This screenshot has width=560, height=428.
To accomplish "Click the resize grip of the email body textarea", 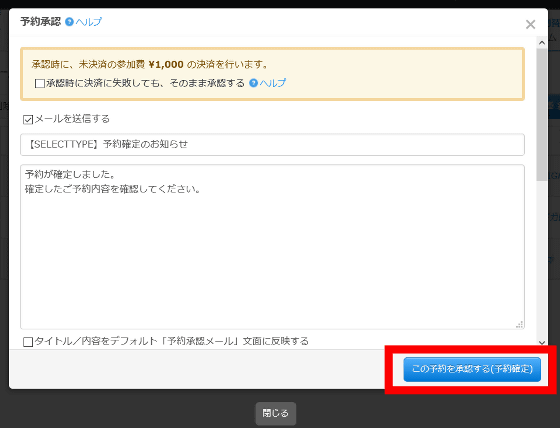I will (x=520, y=324).
